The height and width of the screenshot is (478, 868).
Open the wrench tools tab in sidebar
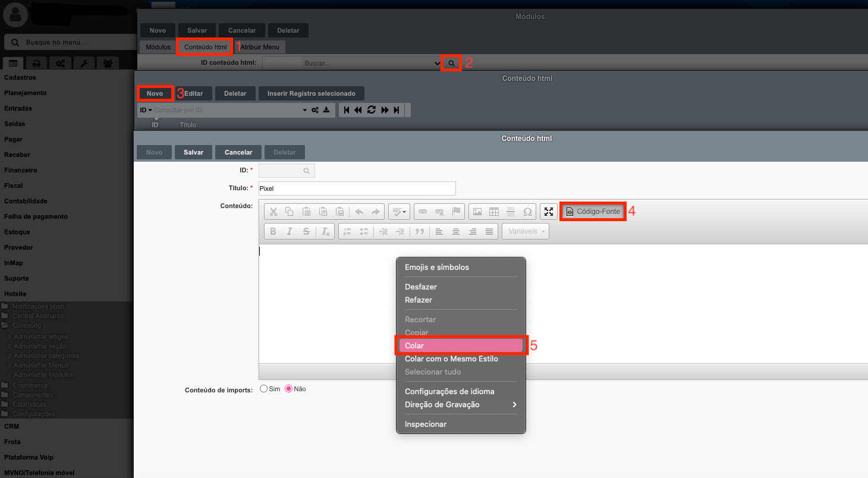(x=84, y=63)
